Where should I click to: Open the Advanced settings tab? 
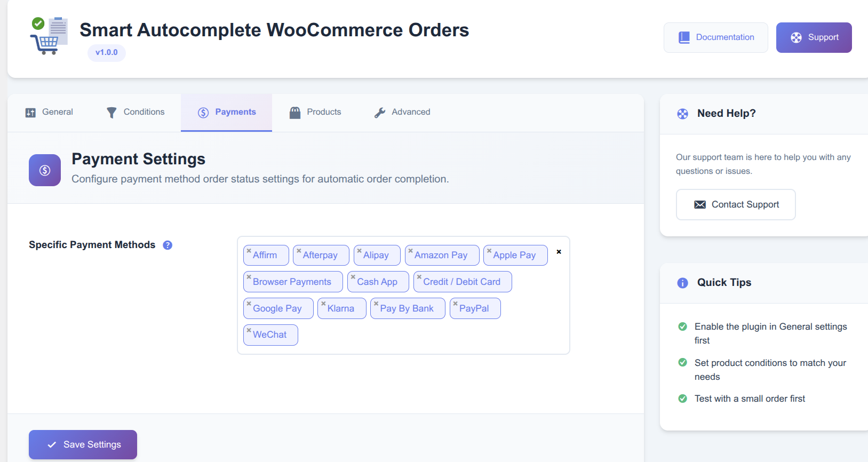402,113
